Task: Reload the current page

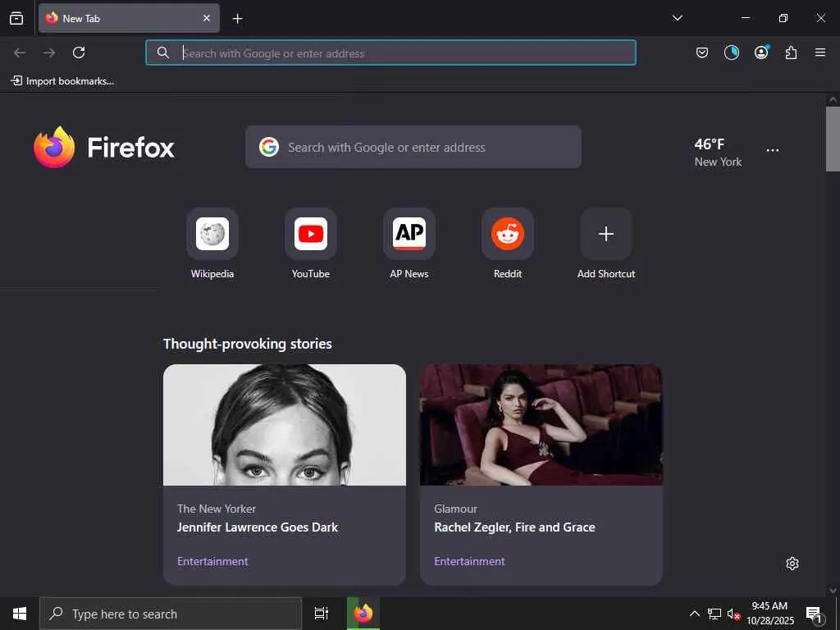Action: [79, 52]
